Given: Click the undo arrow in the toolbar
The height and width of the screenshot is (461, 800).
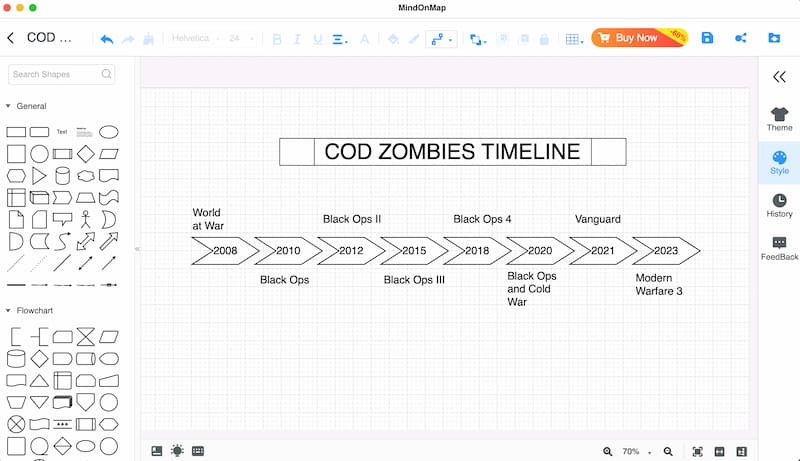Looking at the screenshot, I should 107,39.
